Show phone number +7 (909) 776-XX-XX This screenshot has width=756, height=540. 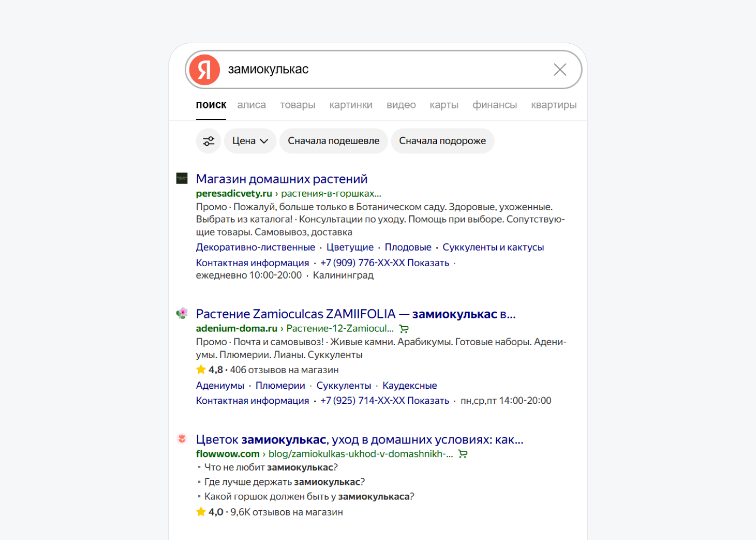coord(385,262)
